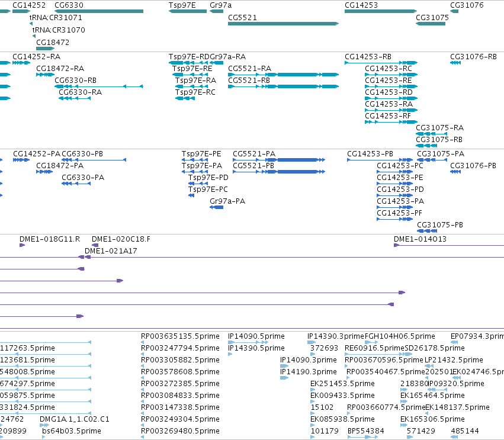Select the CG6330 gene bar

[99, 11]
